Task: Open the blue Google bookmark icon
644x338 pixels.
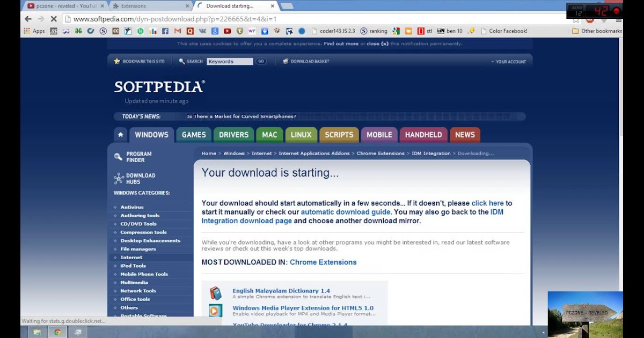Action: click(x=215, y=31)
